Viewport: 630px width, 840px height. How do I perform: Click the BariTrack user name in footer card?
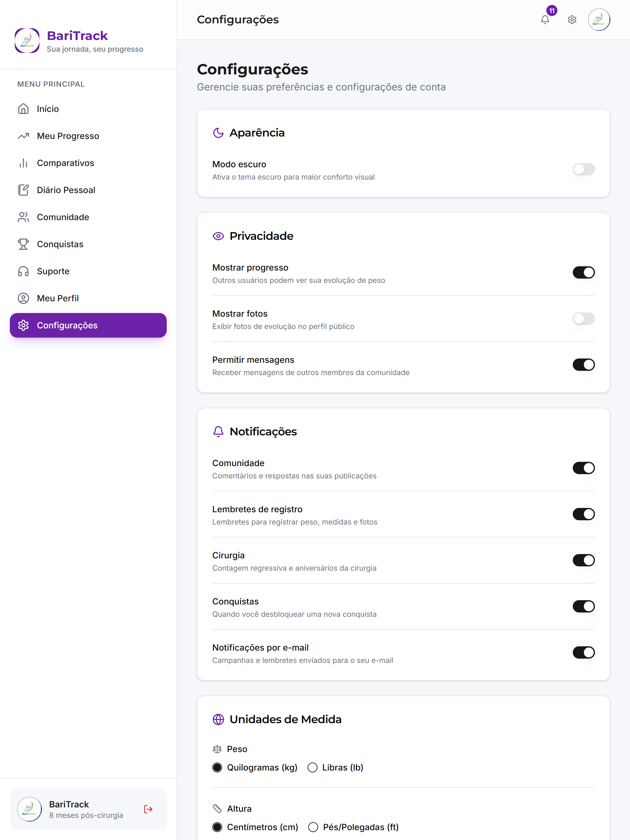(x=69, y=804)
